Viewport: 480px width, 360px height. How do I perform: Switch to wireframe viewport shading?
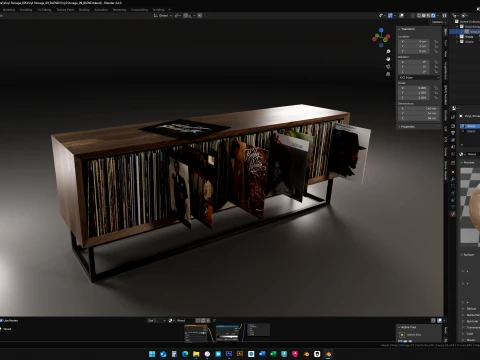(419, 16)
